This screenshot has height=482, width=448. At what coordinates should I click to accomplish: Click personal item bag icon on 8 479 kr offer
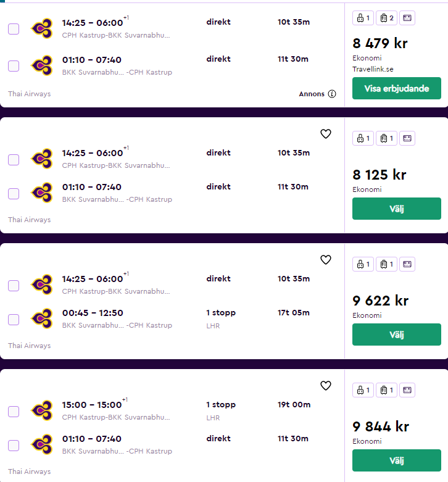coord(363,18)
